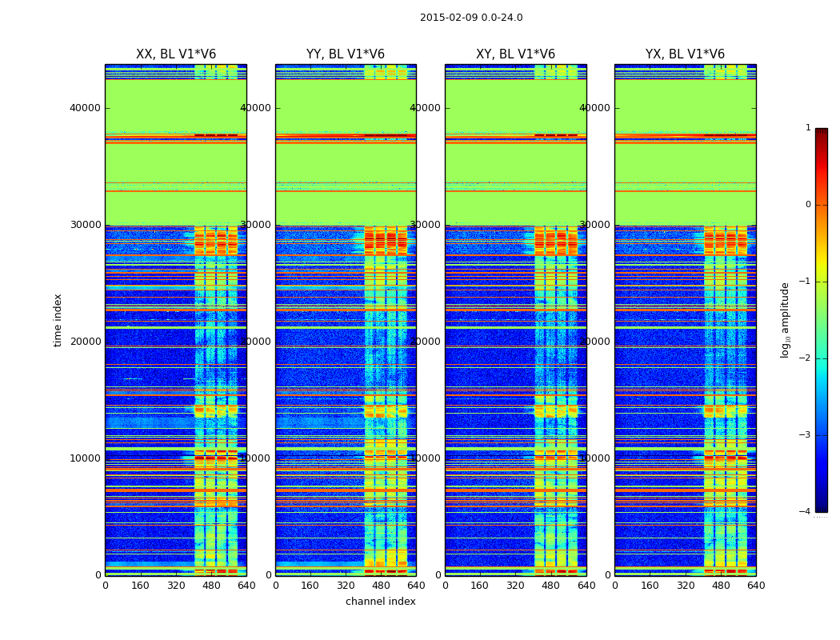Click the 40000 tick on XX panel
The height and width of the screenshot is (640, 840).
pyautogui.click(x=85, y=108)
